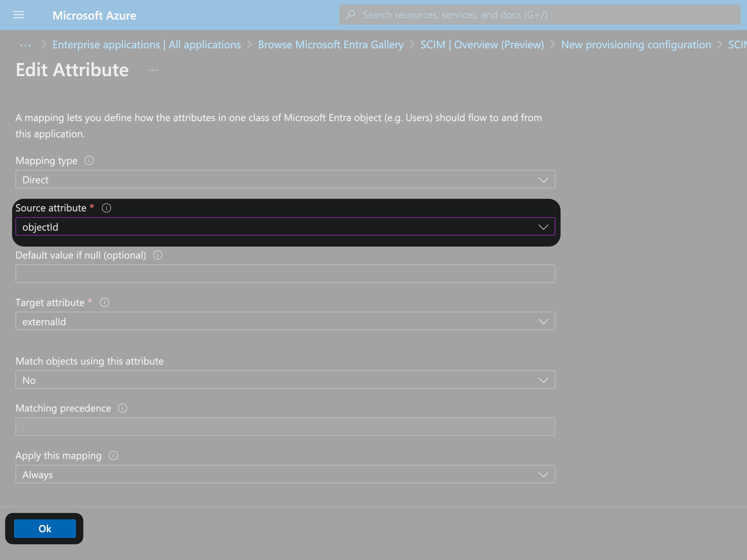Show info for Mapping type

pyautogui.click(x=89, y=160)
